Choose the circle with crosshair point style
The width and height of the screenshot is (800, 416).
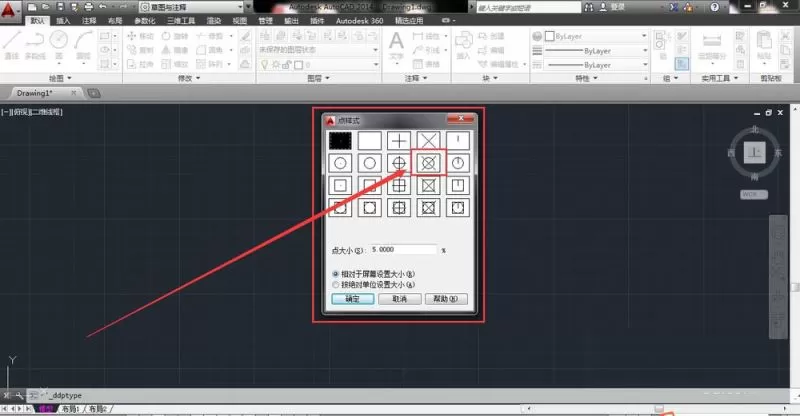coord(399,163)
